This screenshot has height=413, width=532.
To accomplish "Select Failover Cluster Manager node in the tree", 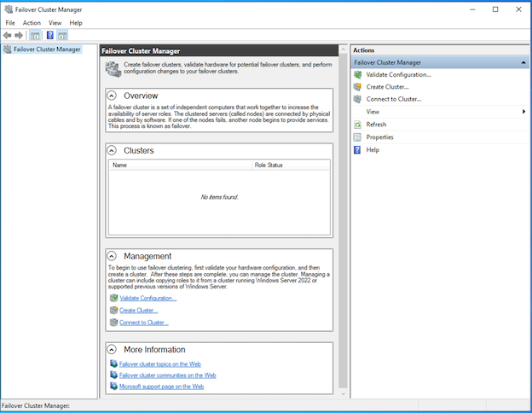I will 47,49.
